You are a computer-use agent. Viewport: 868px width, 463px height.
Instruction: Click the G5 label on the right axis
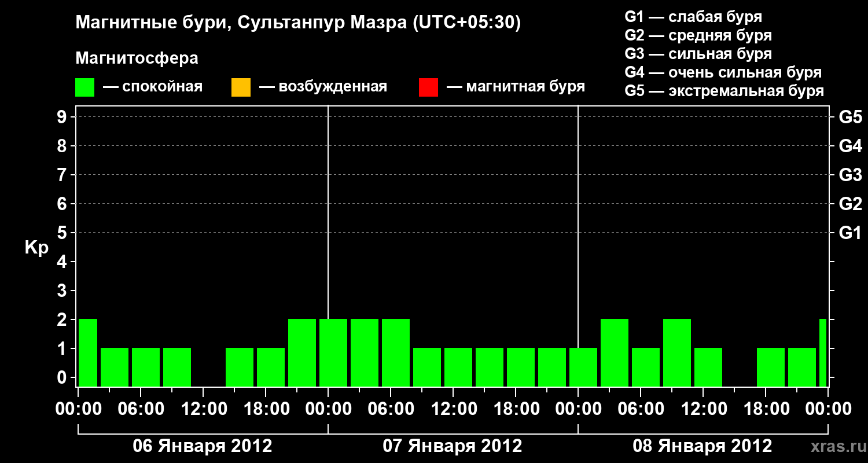851,117
